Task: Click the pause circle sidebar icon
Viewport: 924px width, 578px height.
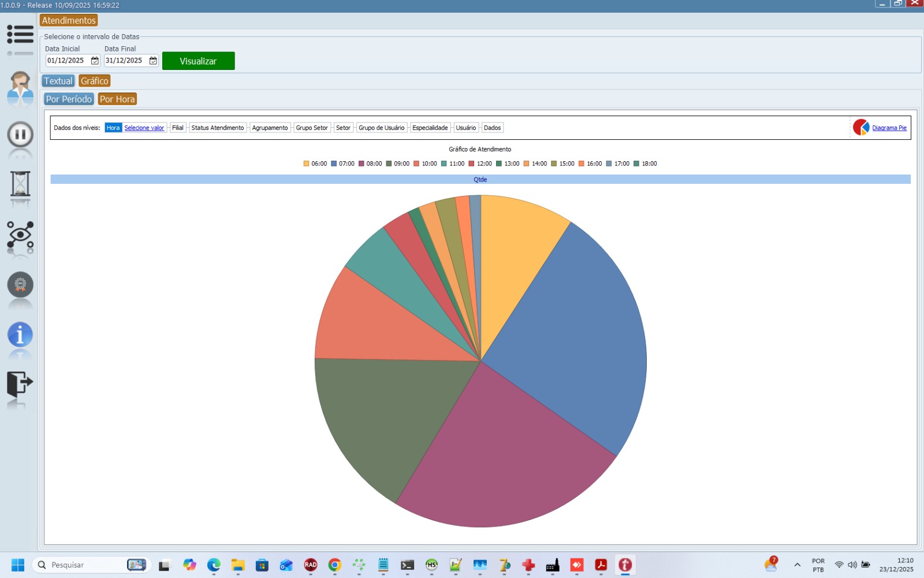Action: (x=20, y=135)
